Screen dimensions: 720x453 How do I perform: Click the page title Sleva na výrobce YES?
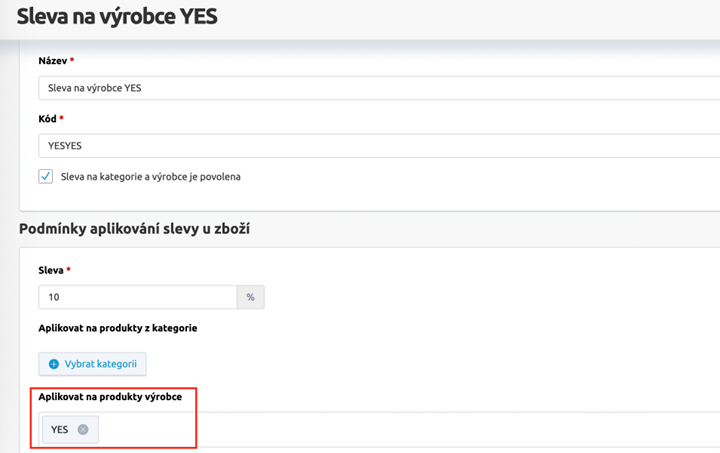coord(117,17)
